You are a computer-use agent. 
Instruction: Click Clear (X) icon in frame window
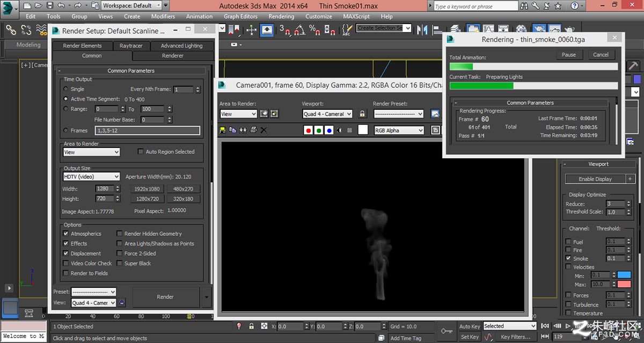pos(264,130)
